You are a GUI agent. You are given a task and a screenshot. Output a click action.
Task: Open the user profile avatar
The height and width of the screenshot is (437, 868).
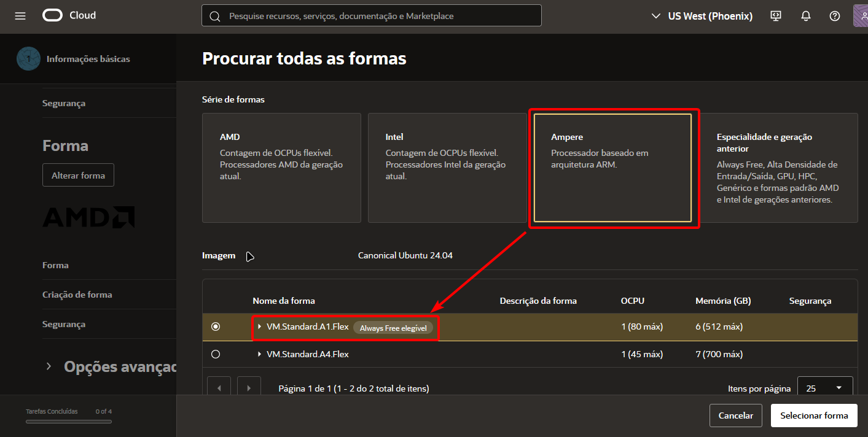pyautogui.click(x=861, y=16)
